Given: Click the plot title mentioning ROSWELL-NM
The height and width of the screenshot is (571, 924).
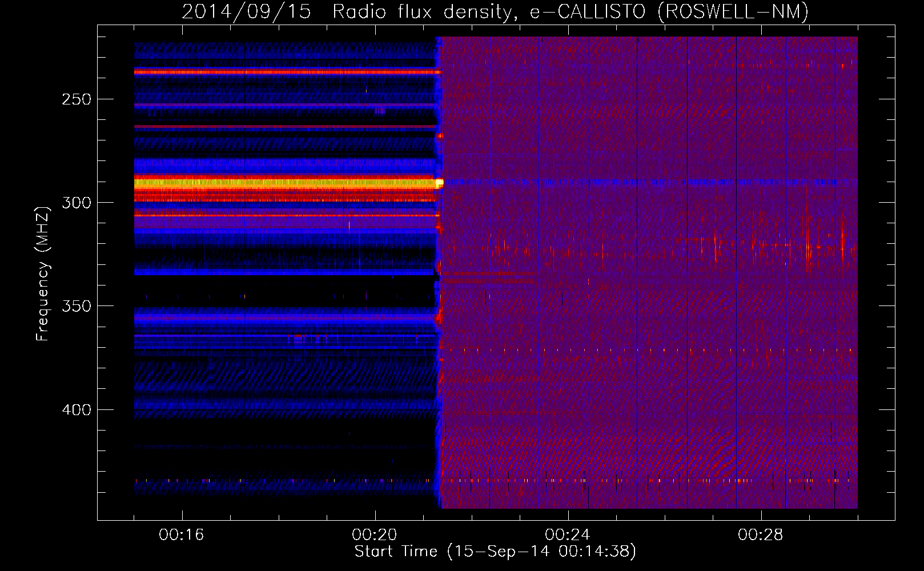Looking at the screenshot, I should click(x=495, y=11).
